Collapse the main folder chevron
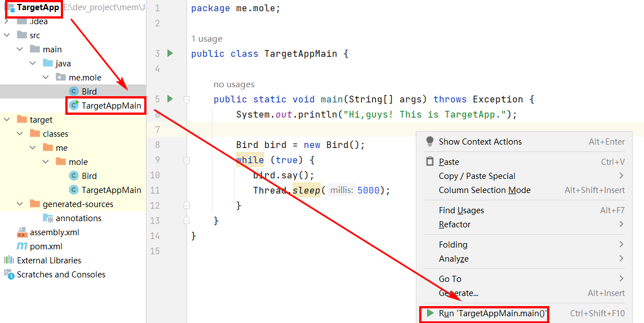 click(x=20, y=50)
